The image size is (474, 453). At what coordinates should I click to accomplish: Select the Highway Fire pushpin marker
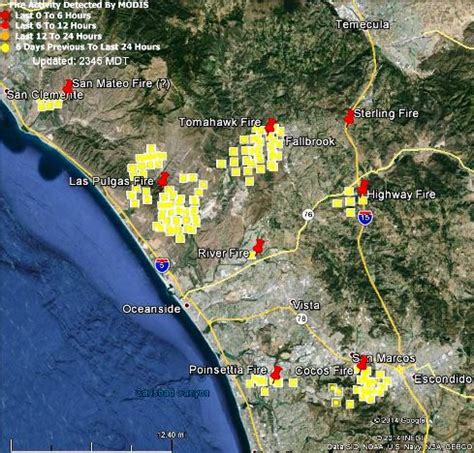pos(363,187)
